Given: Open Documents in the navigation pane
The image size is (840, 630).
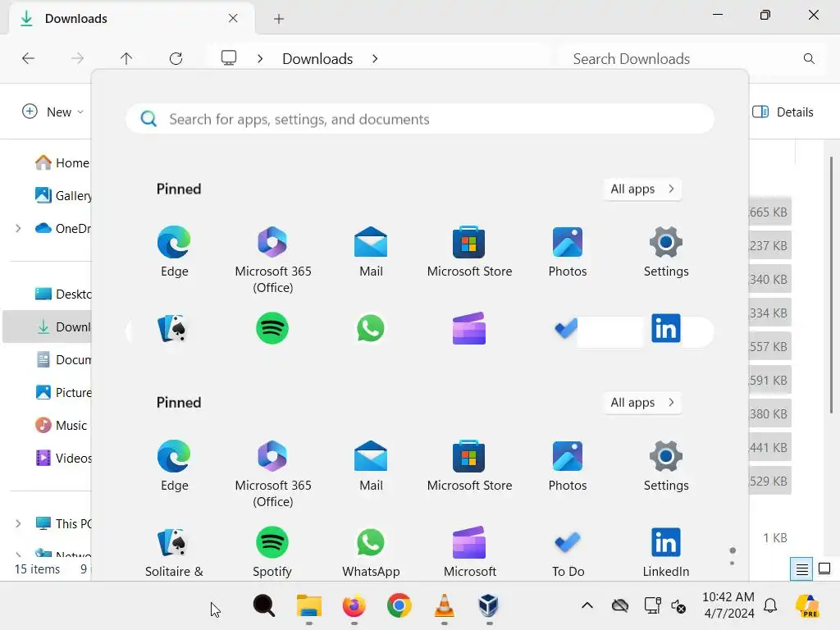Looking at the screenshot, I should (62, 360).
